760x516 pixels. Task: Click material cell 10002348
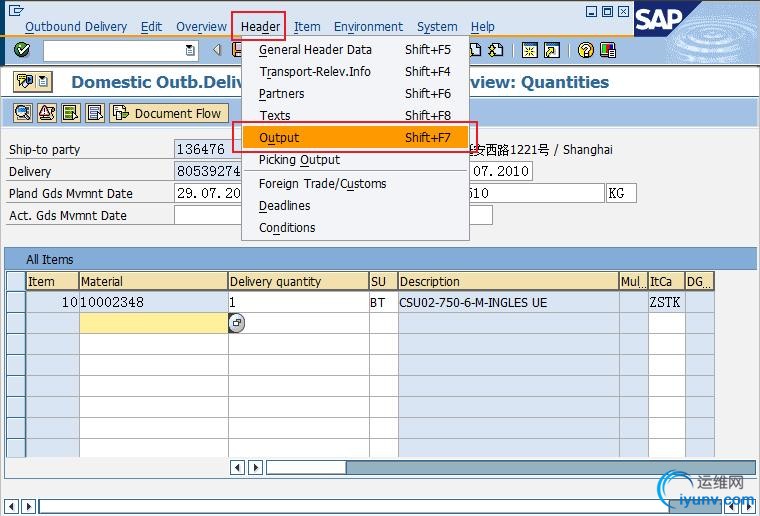tap(154, 302)
